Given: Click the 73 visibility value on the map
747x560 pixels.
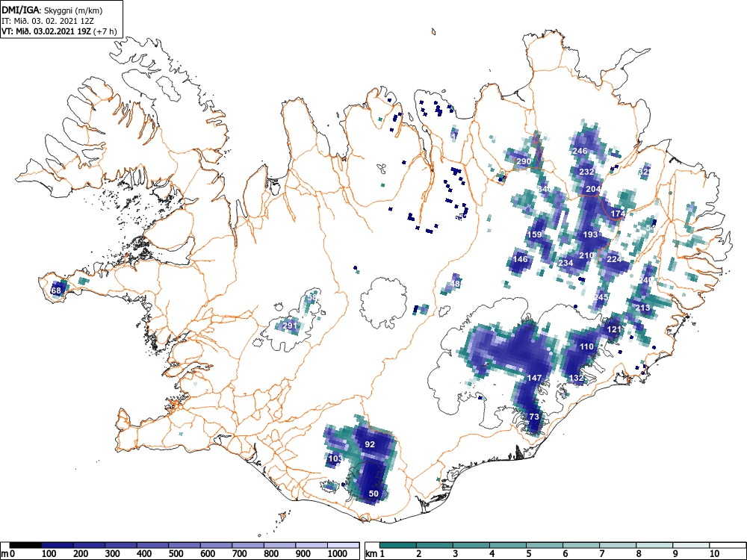Looking at the screenshot, I should click(x=534, y=416).
